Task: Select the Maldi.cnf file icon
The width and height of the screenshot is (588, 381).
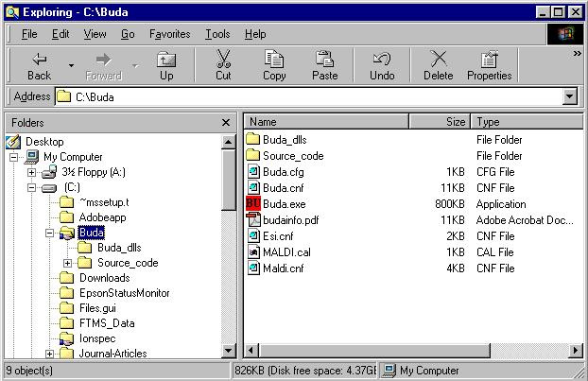Action: coord(253,268)
